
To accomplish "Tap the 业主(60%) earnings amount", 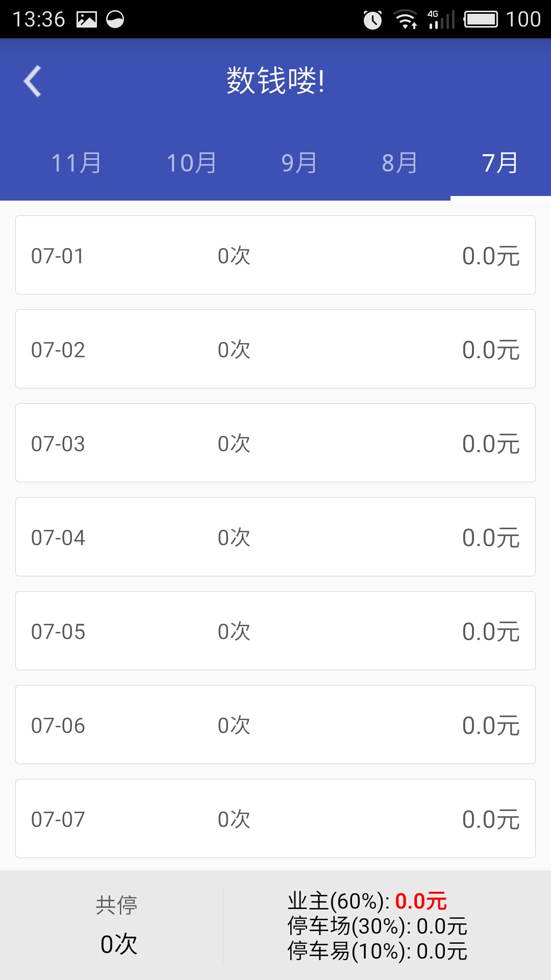I will tap(420, 901).
